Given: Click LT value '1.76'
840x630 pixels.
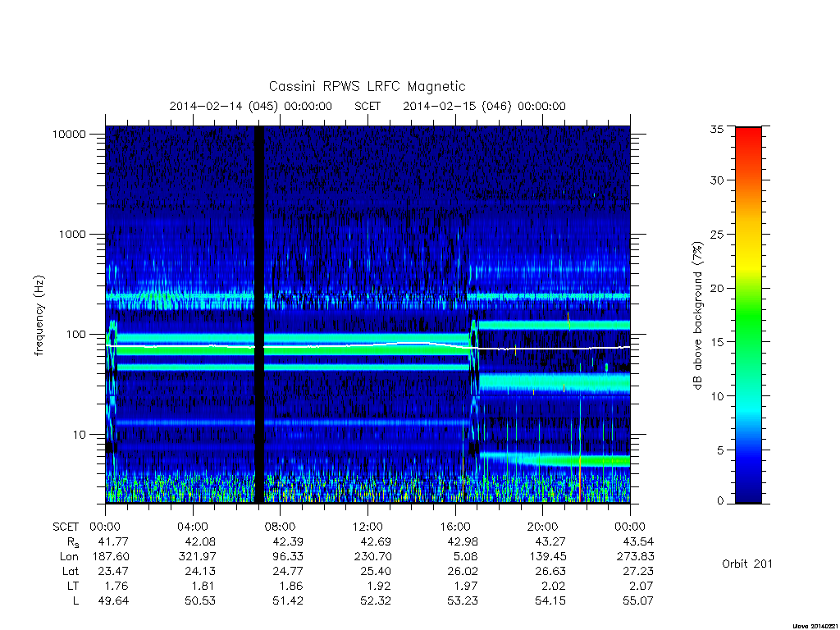Looking at the screenshot, I should pyautogui.click(x=116, y=586).
